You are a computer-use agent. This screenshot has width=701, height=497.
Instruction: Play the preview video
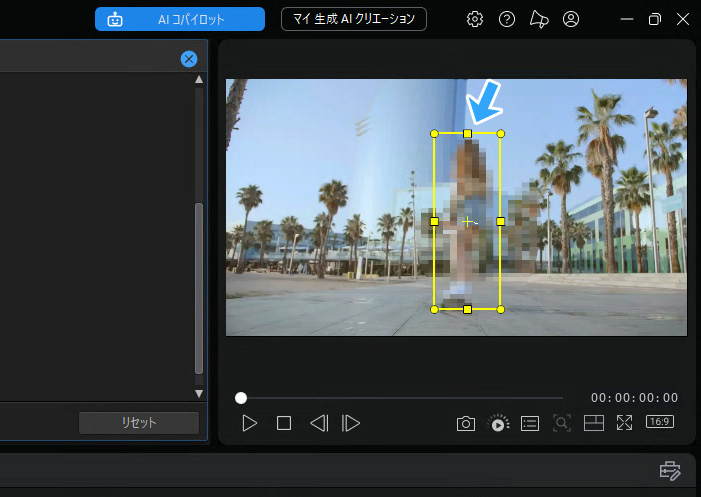pos(249,423)
